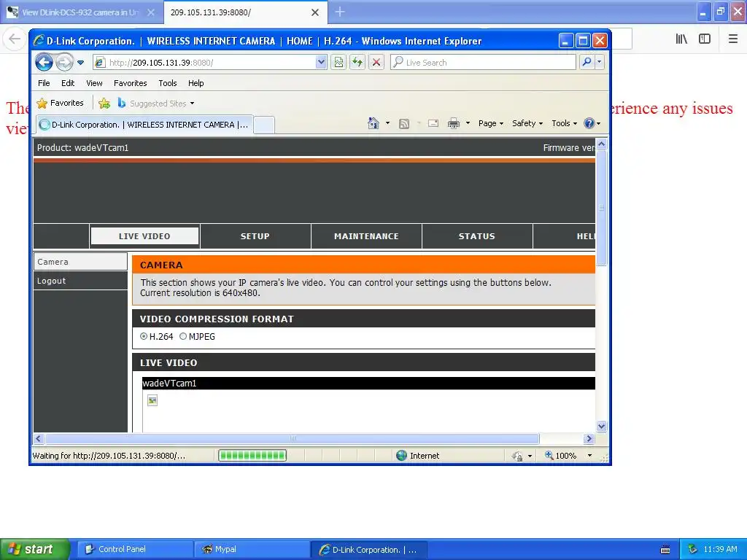Click the IE Back arrow button
The image size is (747, 560).
click(x=44, y=63)
